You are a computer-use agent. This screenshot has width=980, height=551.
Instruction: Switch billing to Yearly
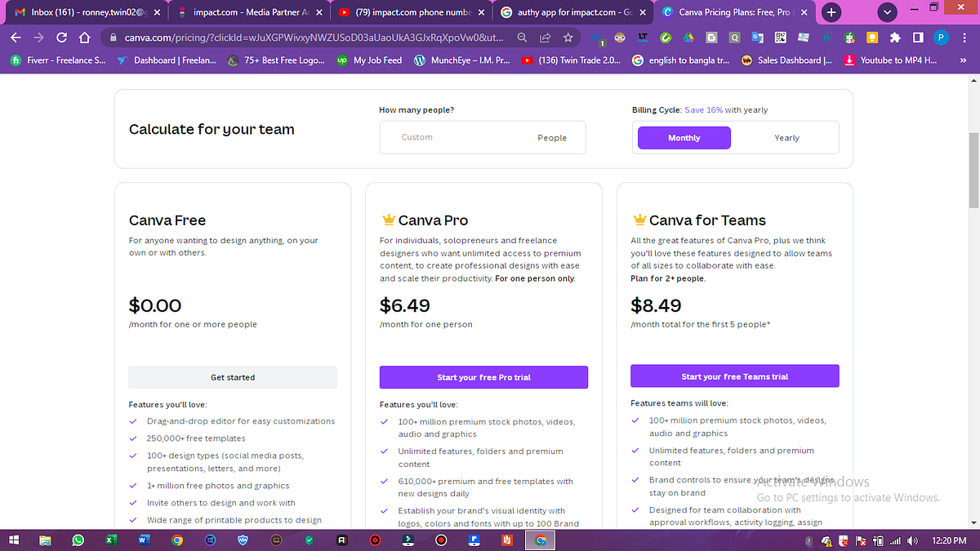786,137
